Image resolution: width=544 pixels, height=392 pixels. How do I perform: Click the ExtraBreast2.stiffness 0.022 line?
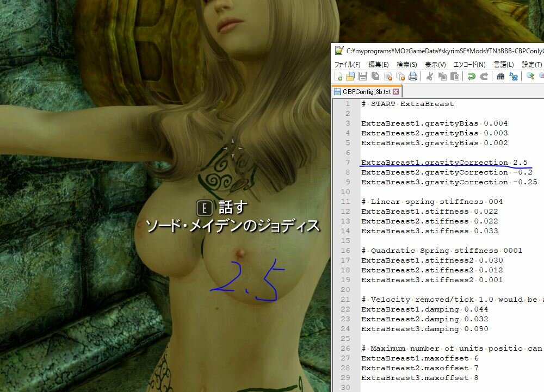point(429,221)
